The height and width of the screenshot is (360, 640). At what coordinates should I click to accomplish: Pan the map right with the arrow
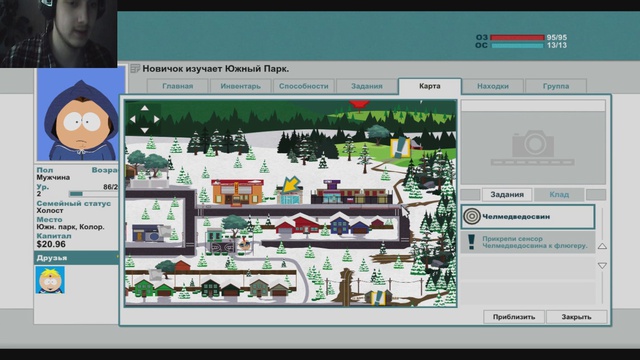coord(156,119)
